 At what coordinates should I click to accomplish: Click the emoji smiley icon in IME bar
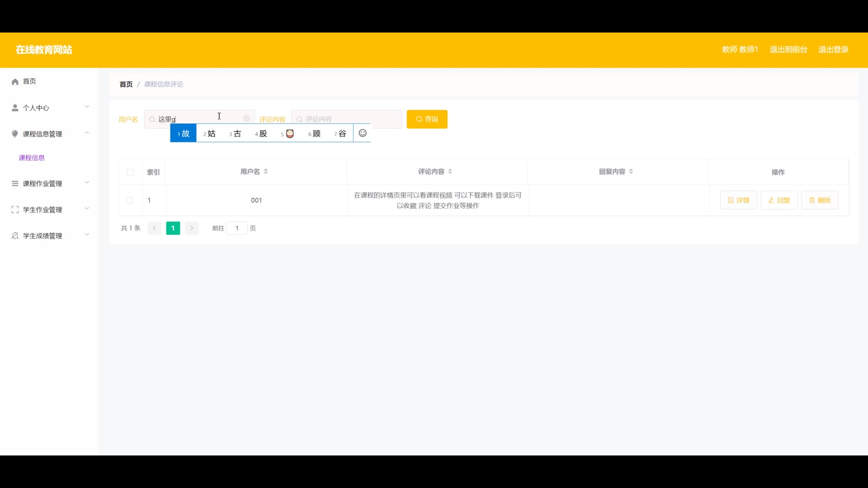(x=362, y=133)
